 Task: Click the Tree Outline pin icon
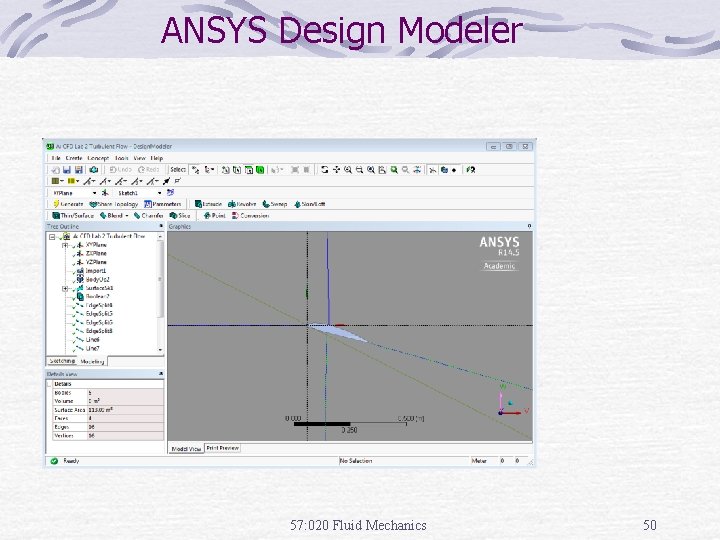[x=161, y=226]
